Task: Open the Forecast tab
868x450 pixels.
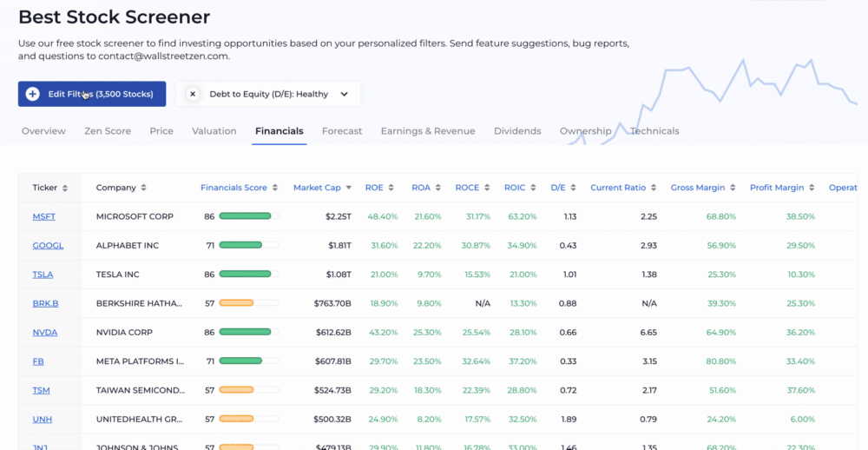Action: click(x=342, y=131)
